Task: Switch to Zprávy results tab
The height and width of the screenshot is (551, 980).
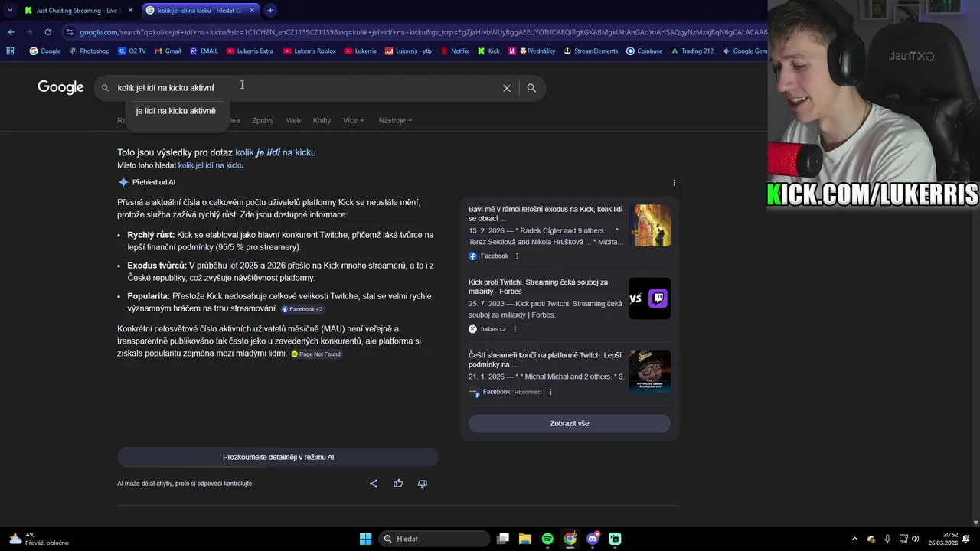Action: click(x=263, y=120)
